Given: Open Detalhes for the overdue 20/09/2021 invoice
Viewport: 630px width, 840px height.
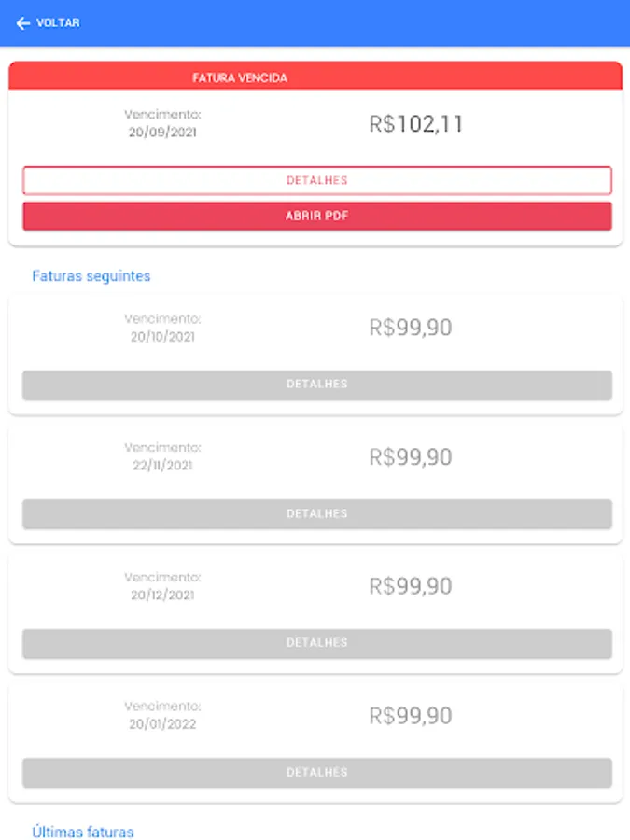Looking at the screenshot, I should (316, 180).
